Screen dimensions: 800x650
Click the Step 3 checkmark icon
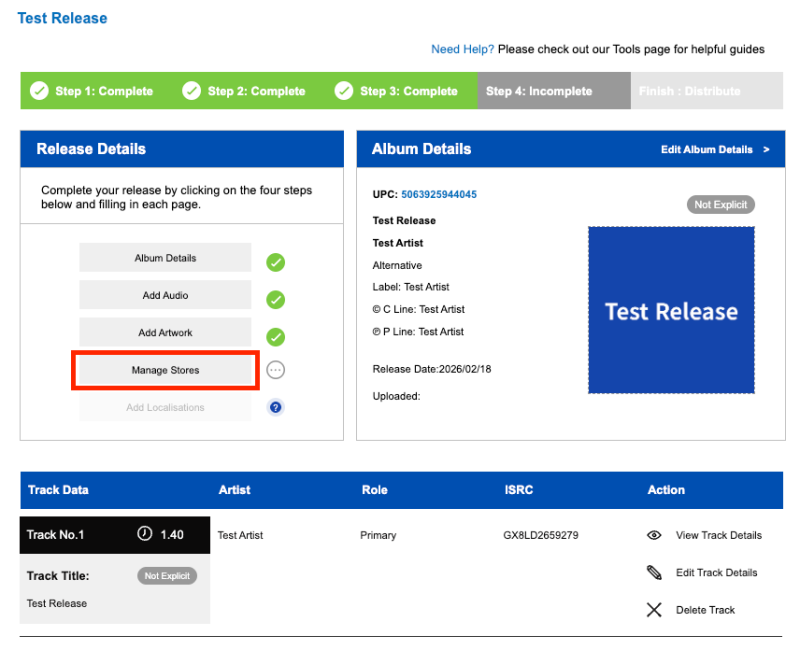tap(344, 91)
